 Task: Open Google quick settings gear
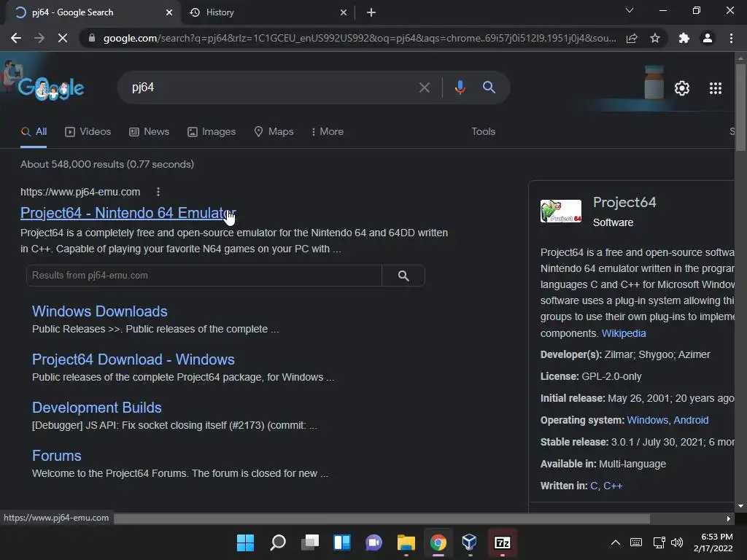682,88
